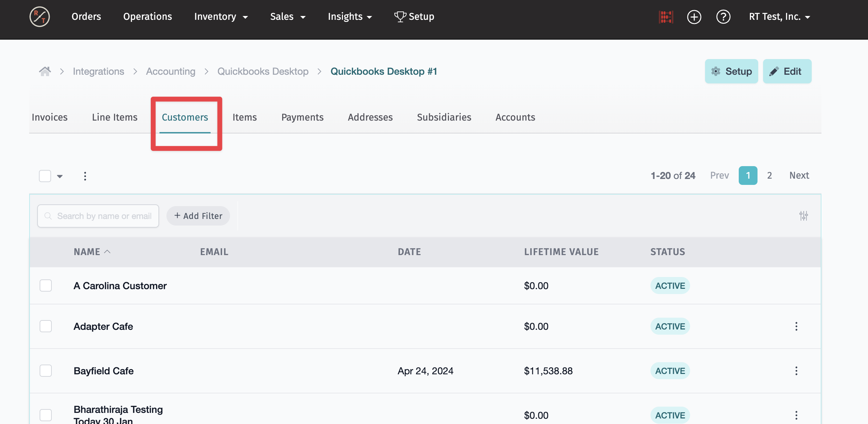Image resolution: width=868 pixels, height=424 pixels.
Task: Open the column settings sliders icon
Action: click(803, 216)
